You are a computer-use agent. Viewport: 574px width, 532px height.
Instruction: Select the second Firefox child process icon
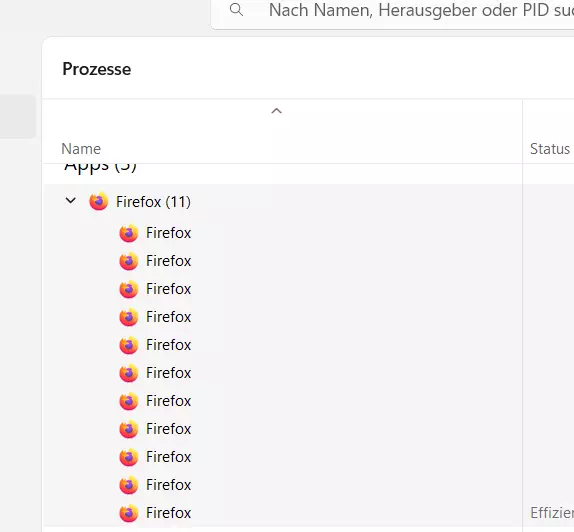click(x=128, y=261)
